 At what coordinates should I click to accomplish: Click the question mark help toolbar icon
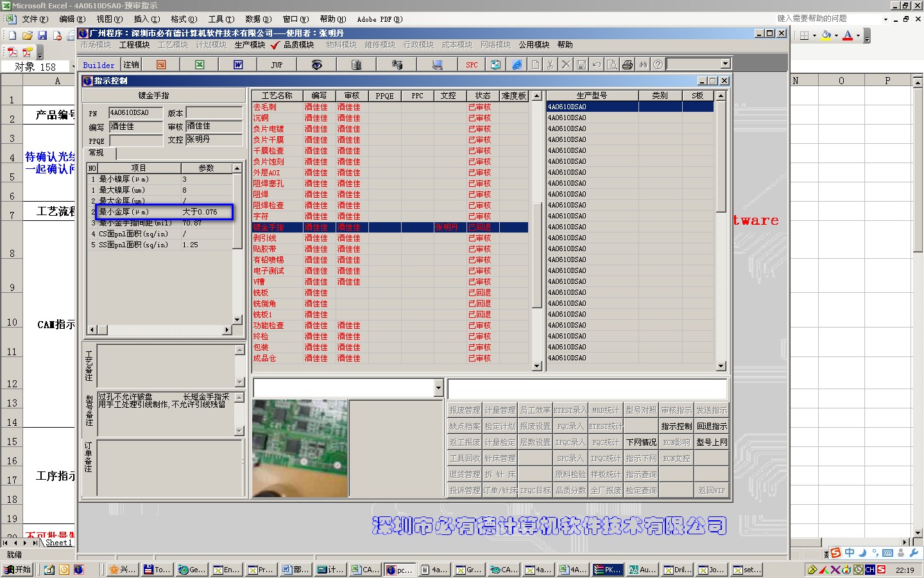click(658, 65)
